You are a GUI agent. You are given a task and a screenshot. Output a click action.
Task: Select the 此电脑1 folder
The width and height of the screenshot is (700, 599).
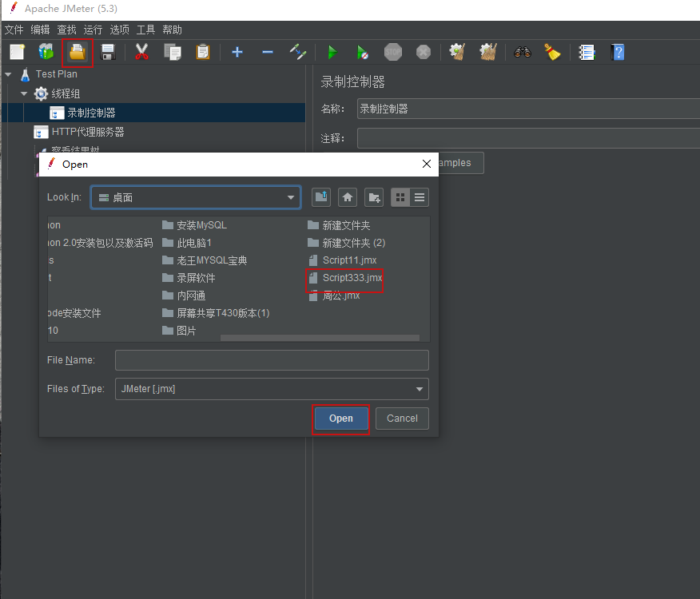187,243
